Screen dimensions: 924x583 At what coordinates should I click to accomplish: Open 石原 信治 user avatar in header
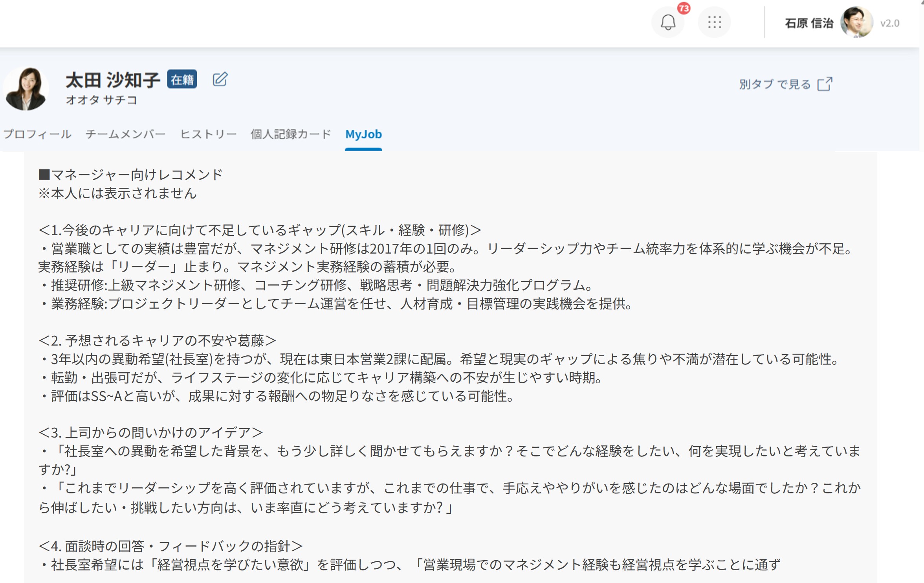856,22
